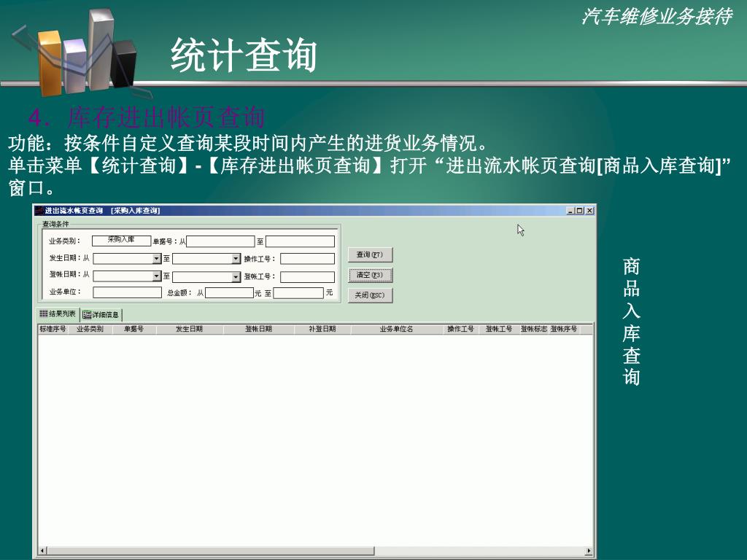Click the 查询(F7) button
Viewport: 747px width, 560px height.
(370, 254)
